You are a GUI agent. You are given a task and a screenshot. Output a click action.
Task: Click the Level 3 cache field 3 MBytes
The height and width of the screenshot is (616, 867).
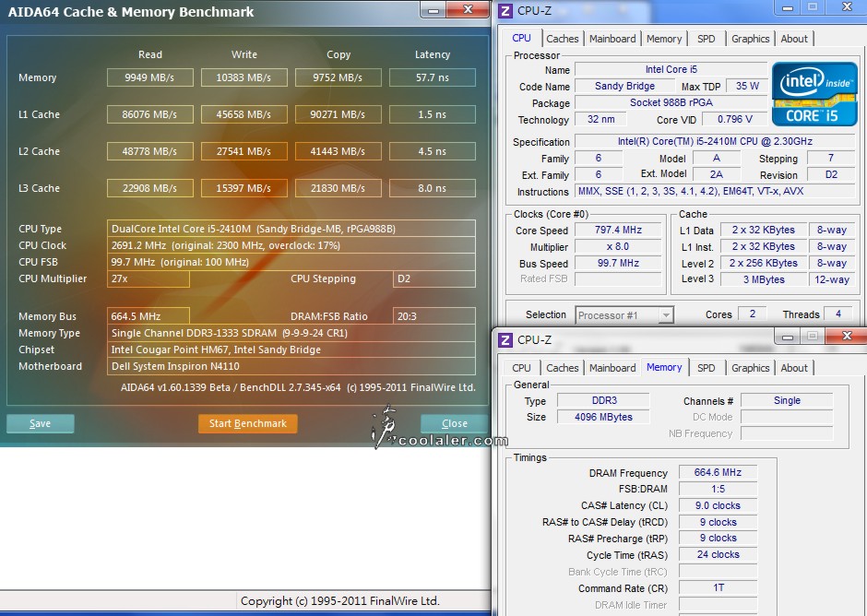[764, 279]
